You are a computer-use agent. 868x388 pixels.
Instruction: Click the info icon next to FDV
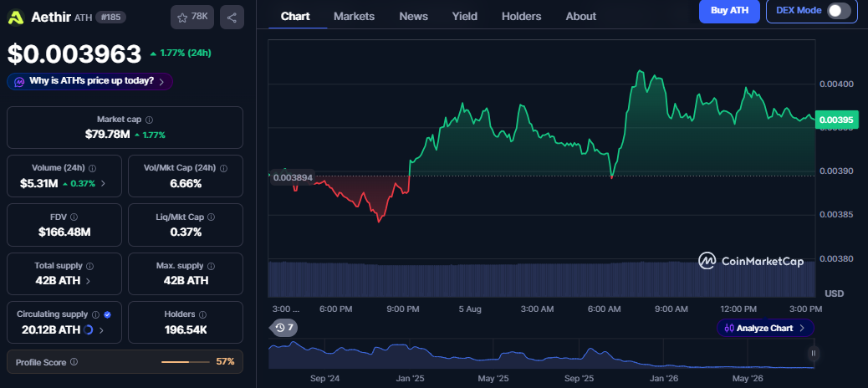(x=74, y=217)
